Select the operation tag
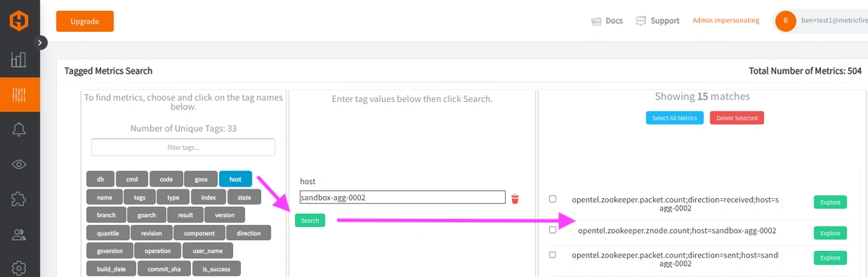 pyautogui.click(x=158, y=251)
